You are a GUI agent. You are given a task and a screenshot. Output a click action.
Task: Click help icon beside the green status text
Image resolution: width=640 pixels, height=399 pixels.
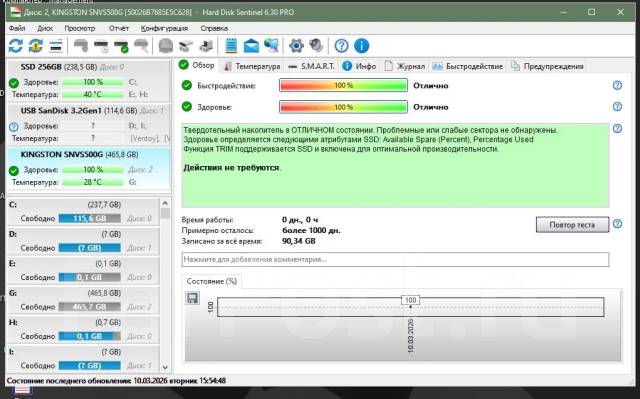point(617,129)
